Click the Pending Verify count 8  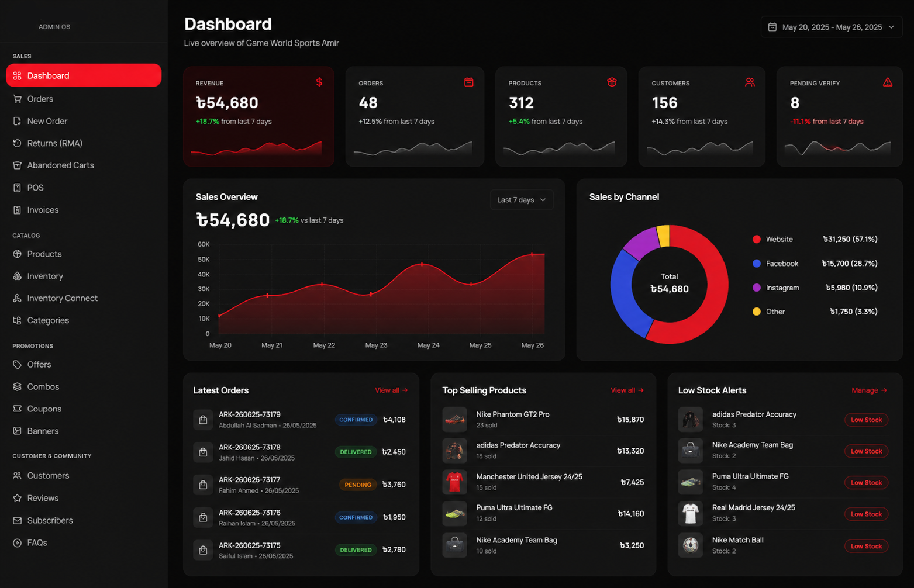point(795,103)
